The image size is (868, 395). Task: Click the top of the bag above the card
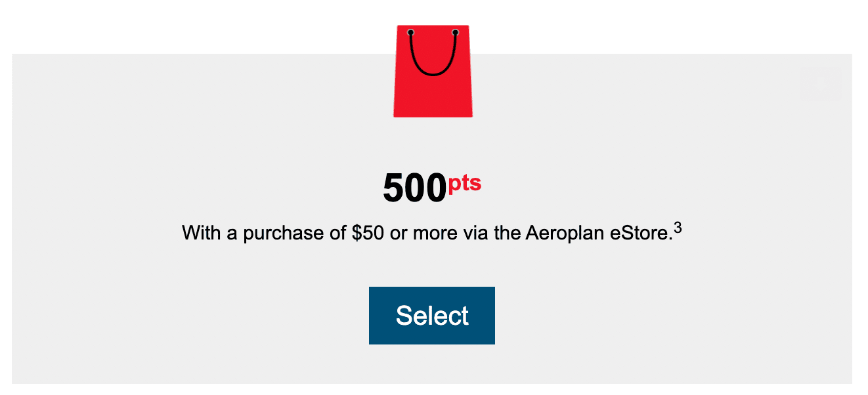tap(433, 38)
